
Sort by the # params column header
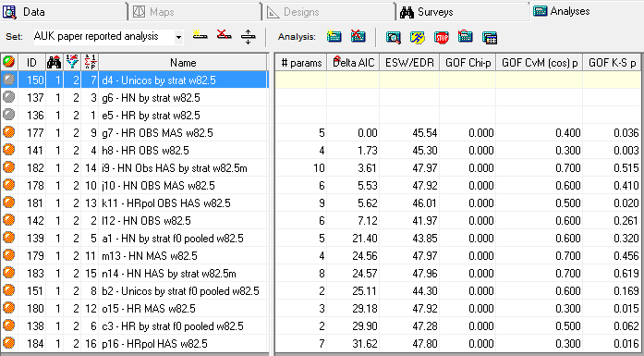301,63
